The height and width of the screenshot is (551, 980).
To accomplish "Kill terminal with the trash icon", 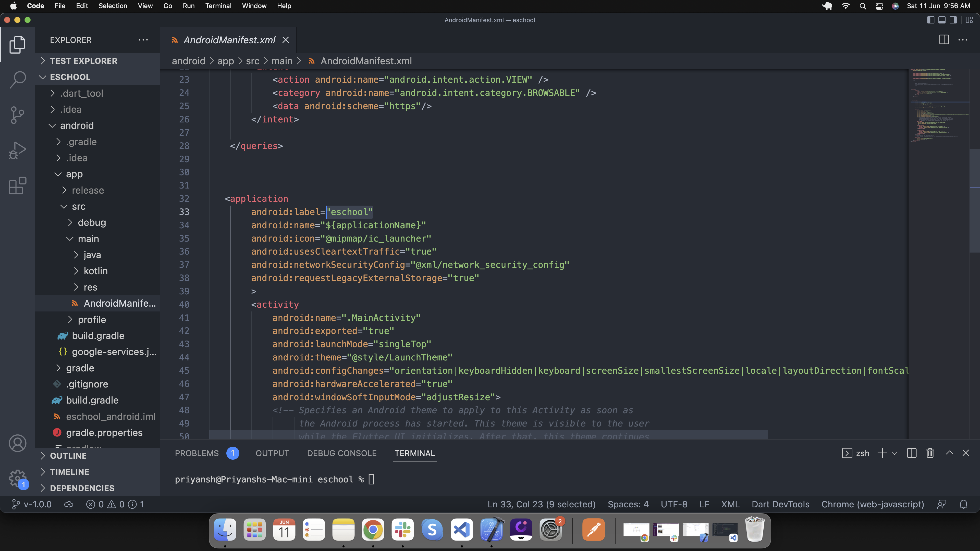I will tap(930, 453).
